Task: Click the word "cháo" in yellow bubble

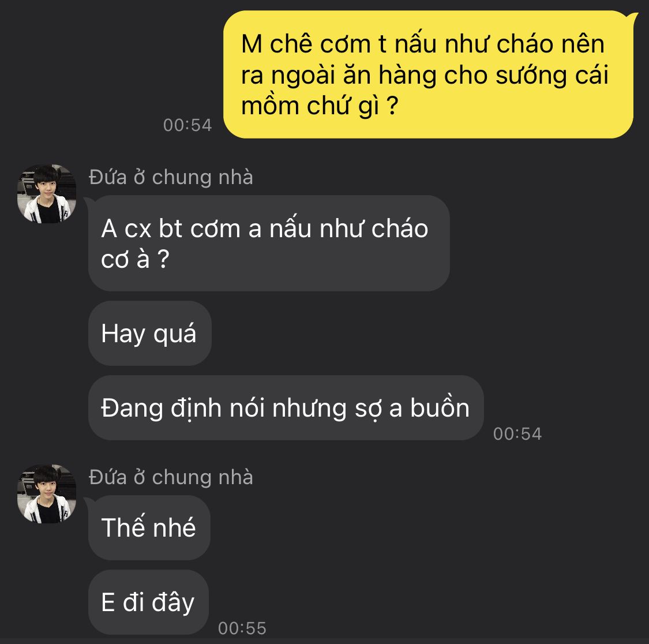Action: pos(525,44)
